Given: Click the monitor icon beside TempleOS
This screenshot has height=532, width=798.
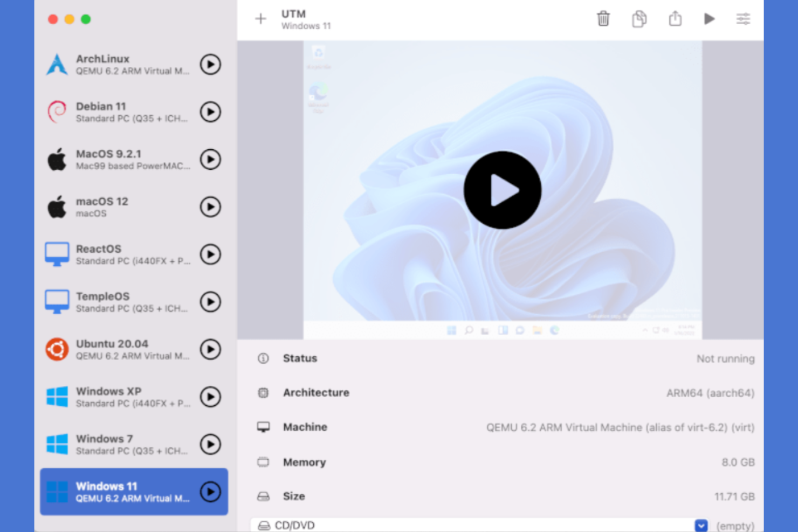Looking at the screenshot, I should pos(57,301).
